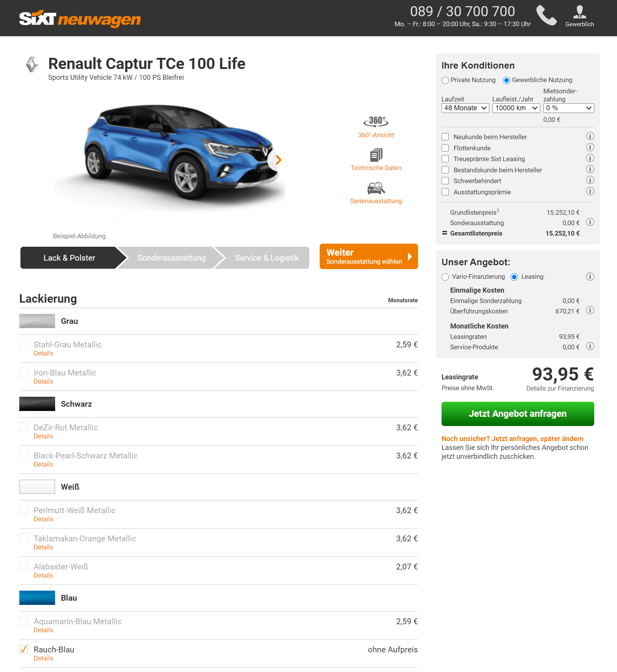Screen dimensions: 617x672
Task: Open the Technische Daten document icon
Action: [x=376, y=155]
